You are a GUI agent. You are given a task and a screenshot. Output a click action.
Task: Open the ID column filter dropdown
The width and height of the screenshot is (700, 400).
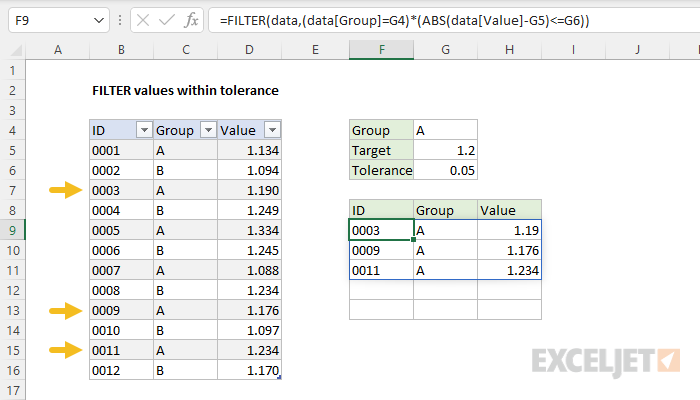[144, 130]
